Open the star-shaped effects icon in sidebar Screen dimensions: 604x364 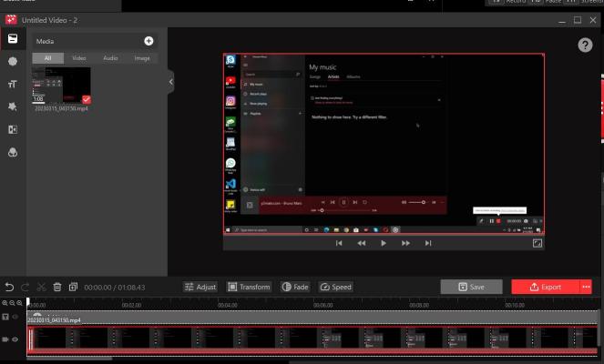click(13, 106)
